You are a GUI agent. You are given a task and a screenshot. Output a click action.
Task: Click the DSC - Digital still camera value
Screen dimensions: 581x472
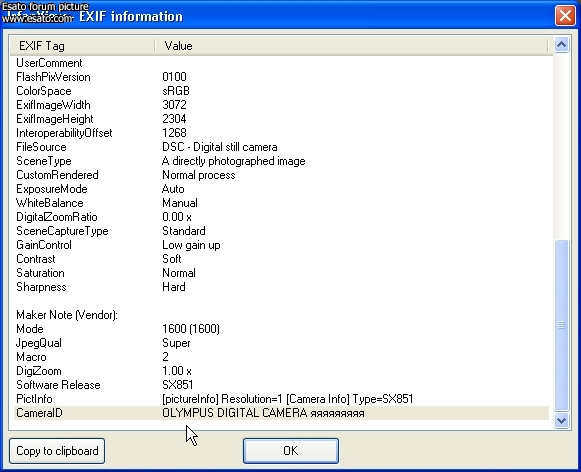coord(220,147)
